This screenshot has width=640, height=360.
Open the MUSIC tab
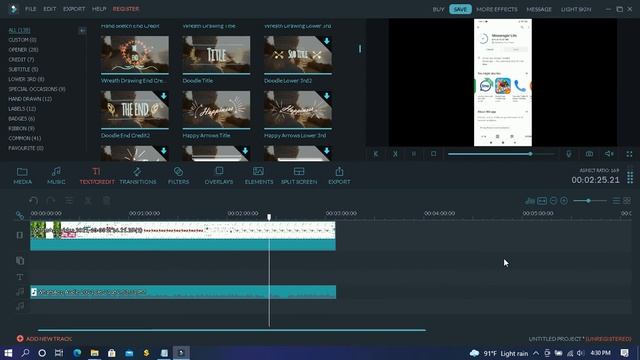click(56, 176)
